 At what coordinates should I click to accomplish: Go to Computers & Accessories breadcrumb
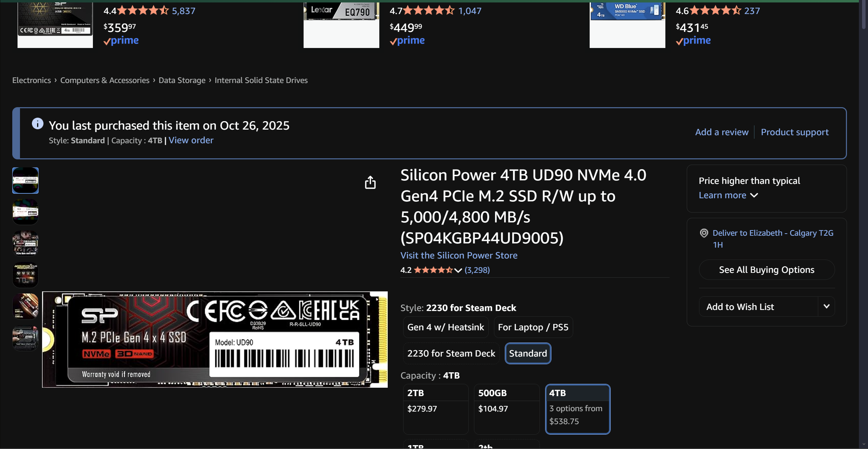point(104,80)
